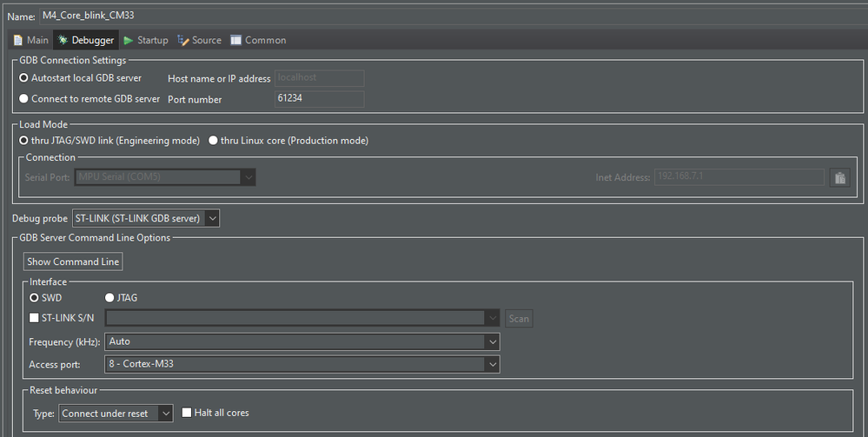This screenshot has width=868, height=437.
Task: Choose the JTAG interface option
Action: tap(109, 298)
